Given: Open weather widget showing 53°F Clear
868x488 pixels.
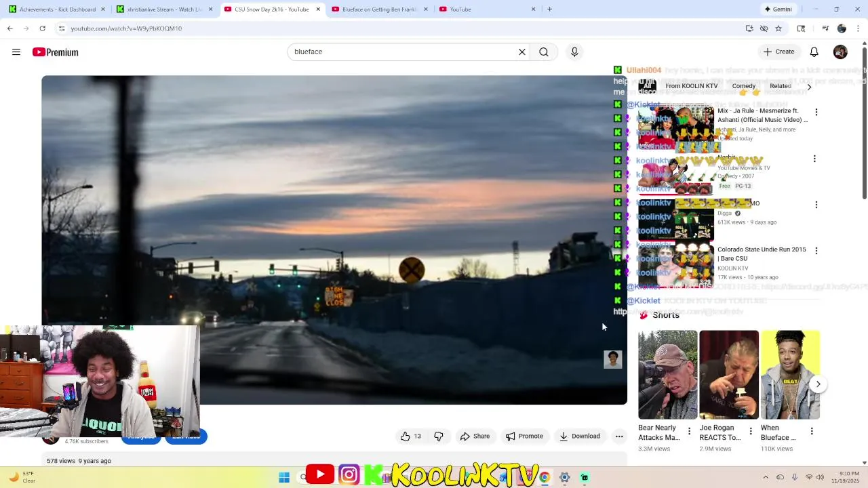Looking at the screenshot, I should [x=22, y=477].
